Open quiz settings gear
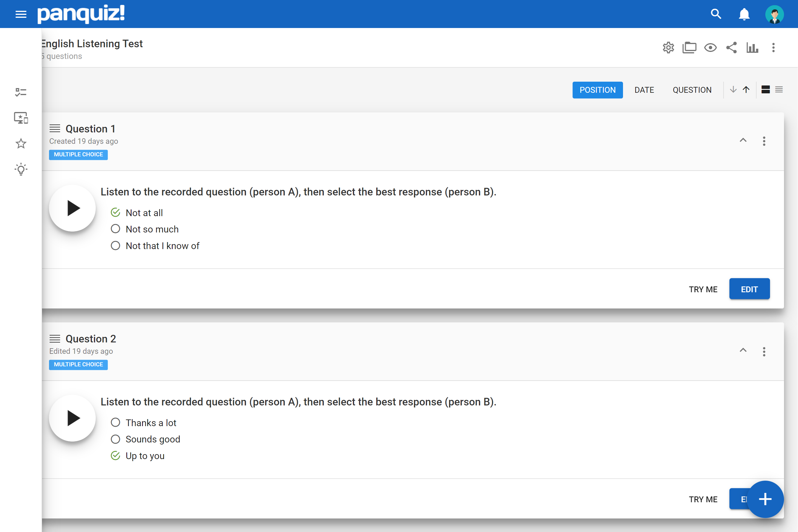798x532 pixels. (668, 48)
